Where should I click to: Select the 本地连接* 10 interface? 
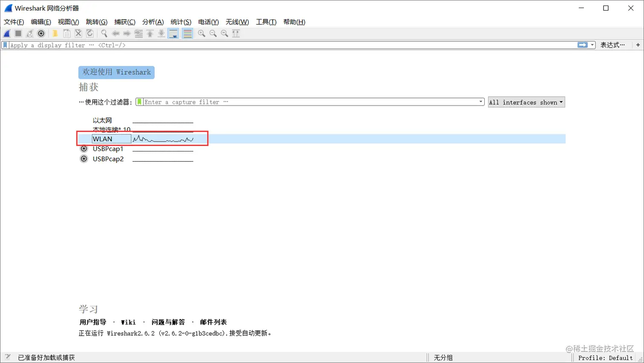pyautogui.click(x=112, y=129)
